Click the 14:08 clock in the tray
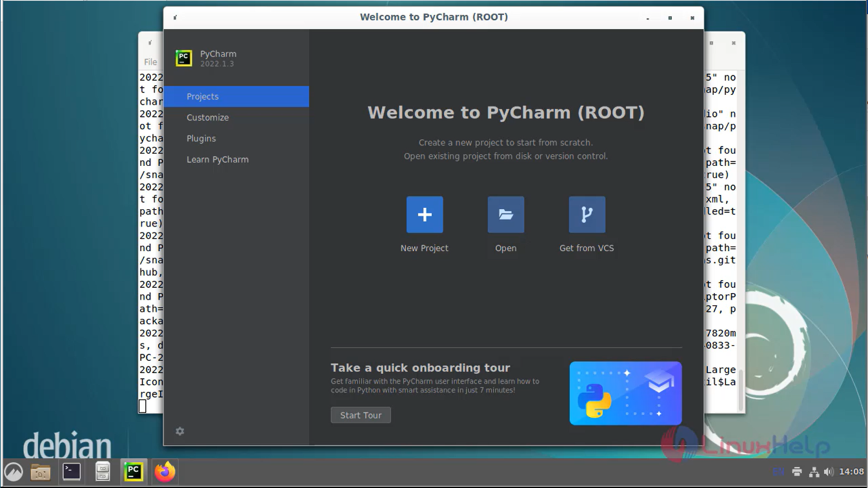This screenshot has height=488, width=868. (x=851, y=472)
